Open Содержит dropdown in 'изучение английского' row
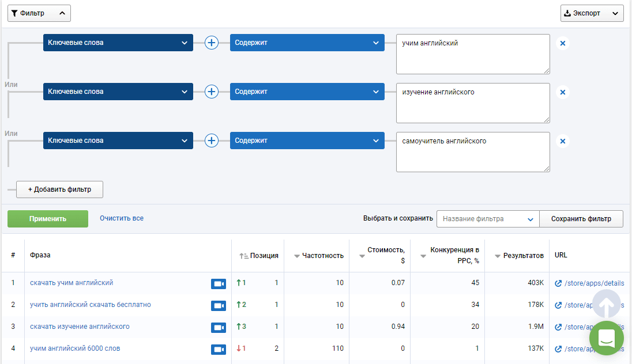 [307, 92]
